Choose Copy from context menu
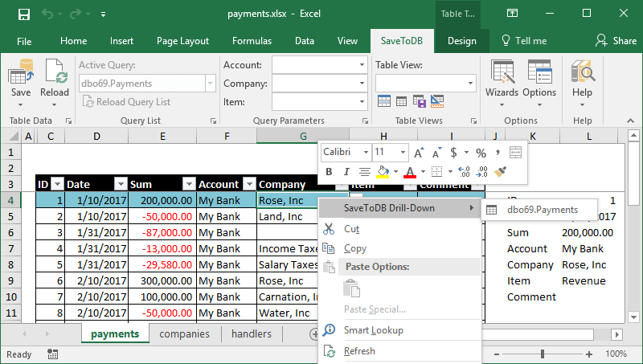The width and height of the screenshot is (643, 364). [x=399, y=248]
